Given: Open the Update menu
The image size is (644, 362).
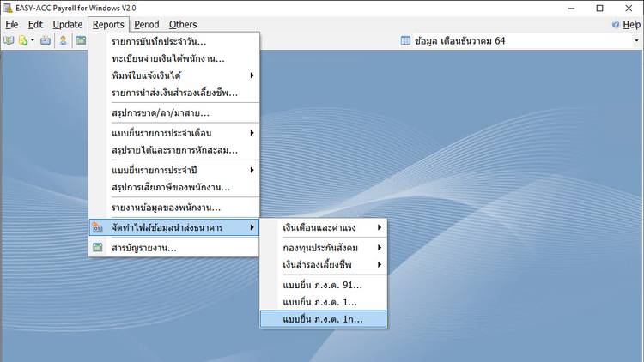Looking at the screenshot, I should 68,25.
